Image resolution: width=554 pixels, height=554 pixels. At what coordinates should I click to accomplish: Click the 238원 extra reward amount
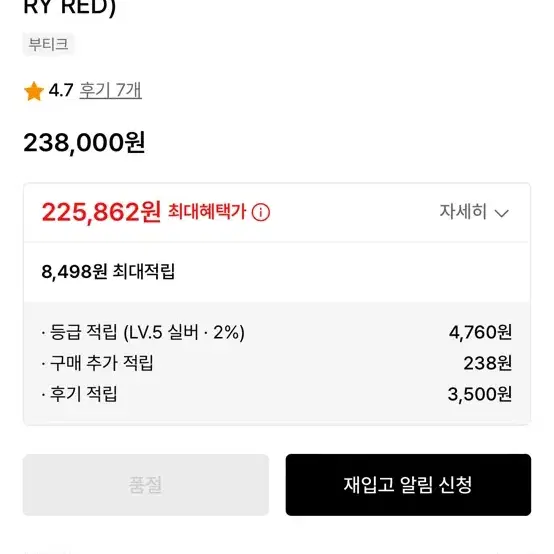pyautogui.click(x=488, y=363)
